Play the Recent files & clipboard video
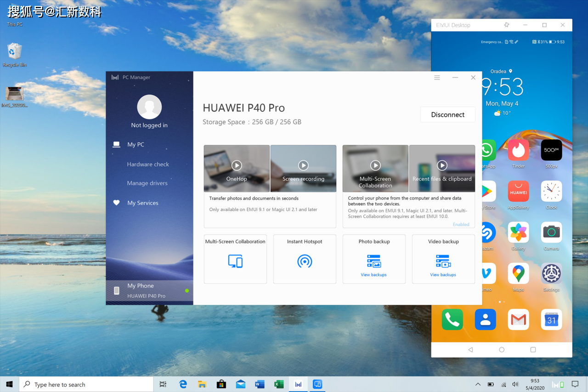588x392 pixels. click(442, 165)
